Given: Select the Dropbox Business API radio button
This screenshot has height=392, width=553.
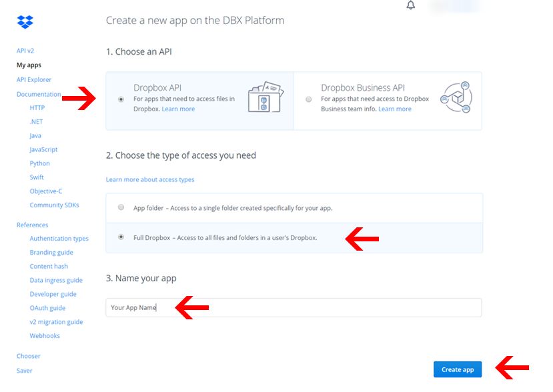Looking at the screenshot, I should point(308,99).
